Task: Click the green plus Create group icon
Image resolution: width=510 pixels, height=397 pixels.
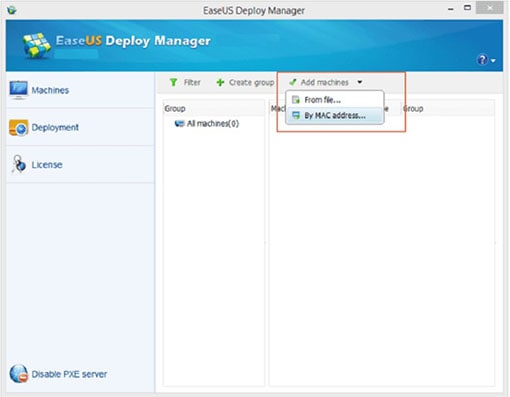Action: click(x=220, y=82)
